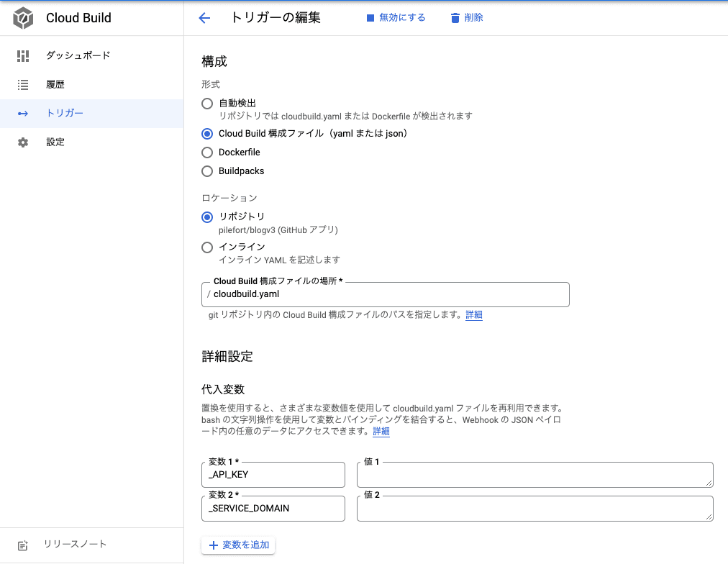This screenshot has height=564, width=728.
Task: Click the back arrow beside トリガーの編集
Action: pos(204,17)
